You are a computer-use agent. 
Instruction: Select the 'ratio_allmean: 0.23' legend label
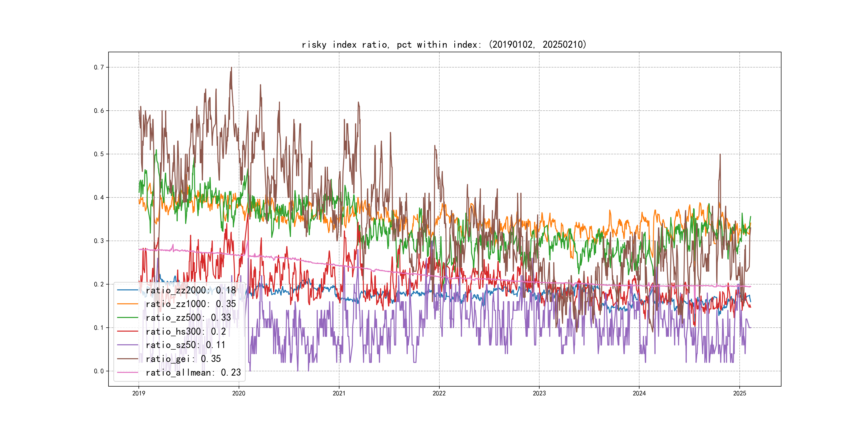193,372
